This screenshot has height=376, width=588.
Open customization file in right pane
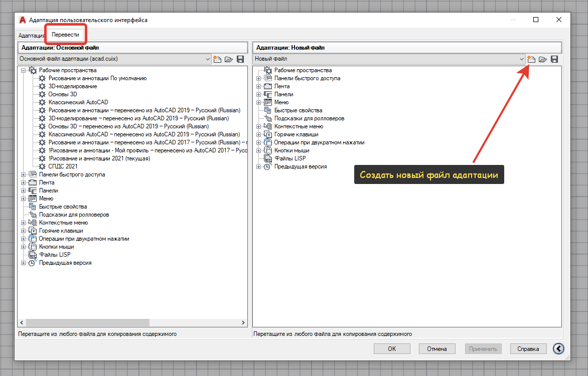tap(543, 59)
